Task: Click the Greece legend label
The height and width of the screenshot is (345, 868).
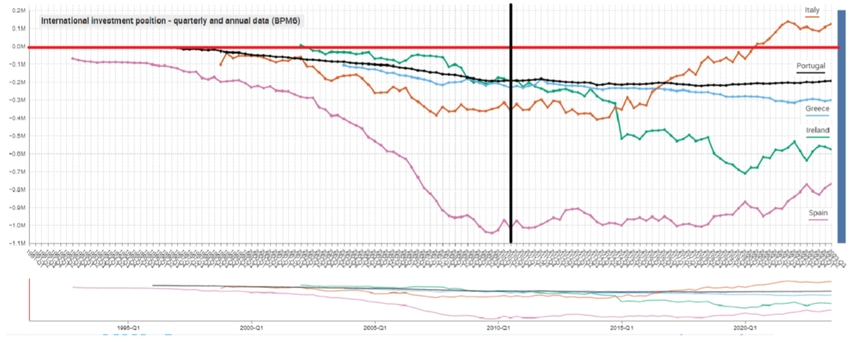Action: [x=817, y=108]
